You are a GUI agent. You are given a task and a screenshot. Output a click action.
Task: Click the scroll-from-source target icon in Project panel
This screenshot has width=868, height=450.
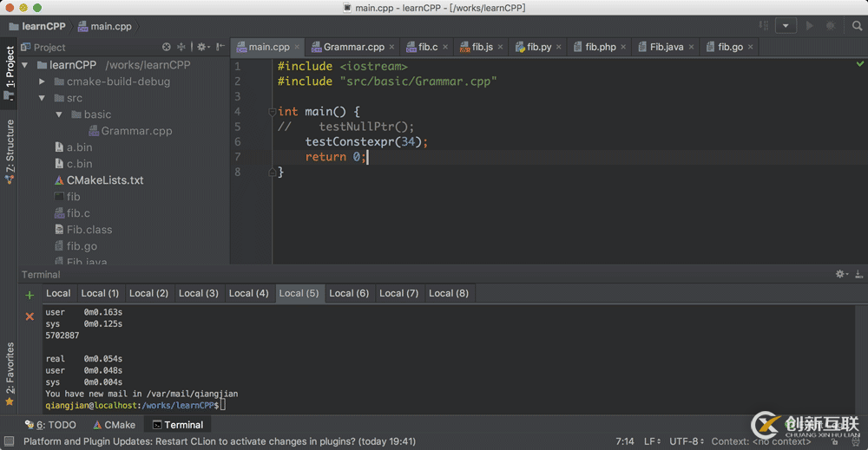tap(166, 47)
